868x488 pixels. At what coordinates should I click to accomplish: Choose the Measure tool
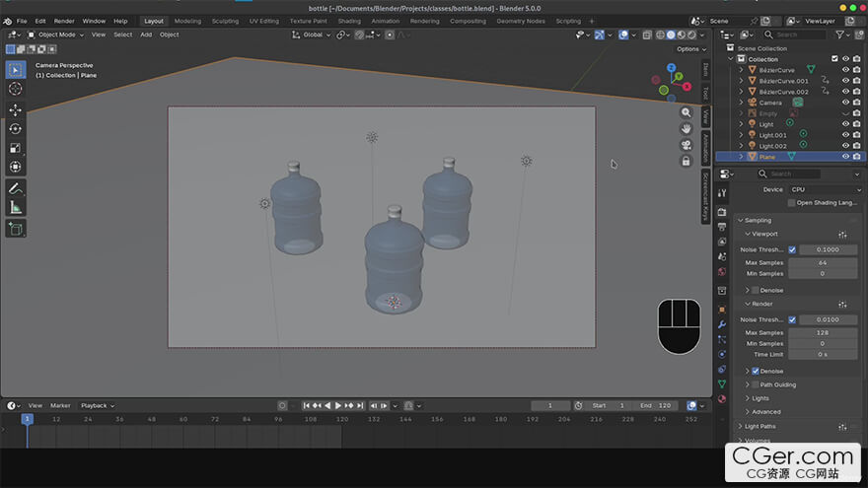pyautogui.click(x=15, y=207)
